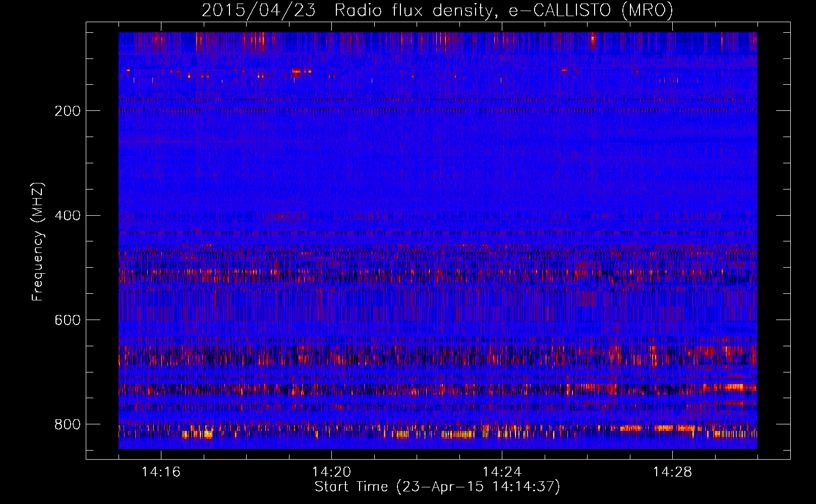Click the "Start Time (23-Apr-15 14:14:37)" label

[437, 487]
